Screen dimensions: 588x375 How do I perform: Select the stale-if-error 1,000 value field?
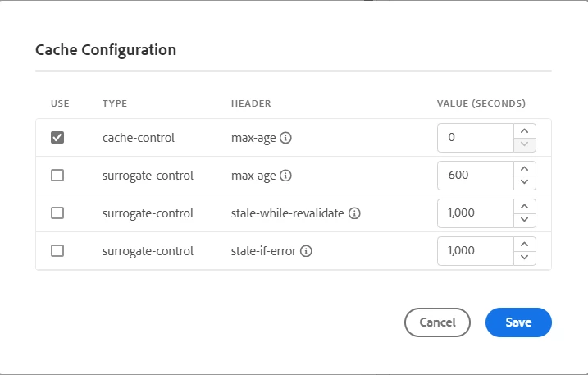coord(476,251)
